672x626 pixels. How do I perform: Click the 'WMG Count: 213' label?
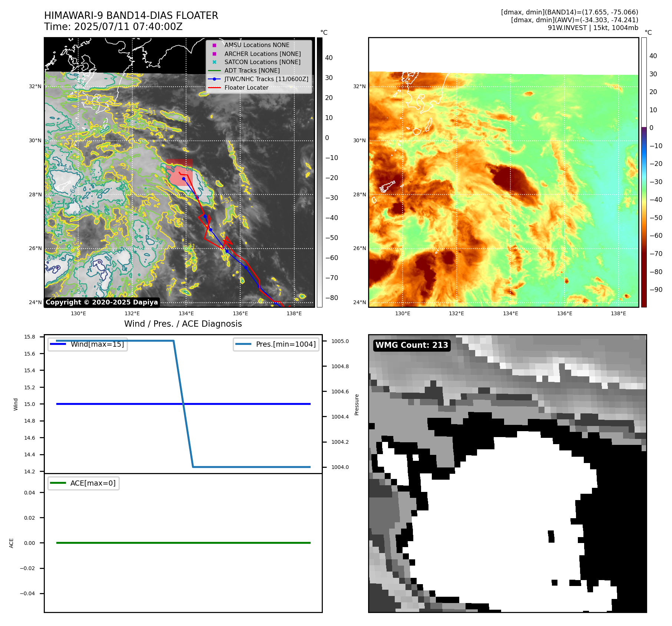(412, 345)
